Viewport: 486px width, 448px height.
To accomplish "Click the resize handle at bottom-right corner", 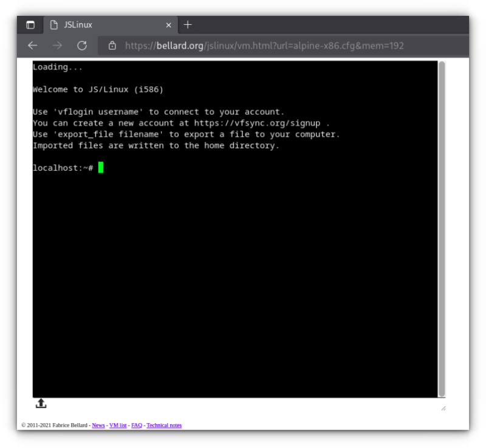I will tap(444, 408).
